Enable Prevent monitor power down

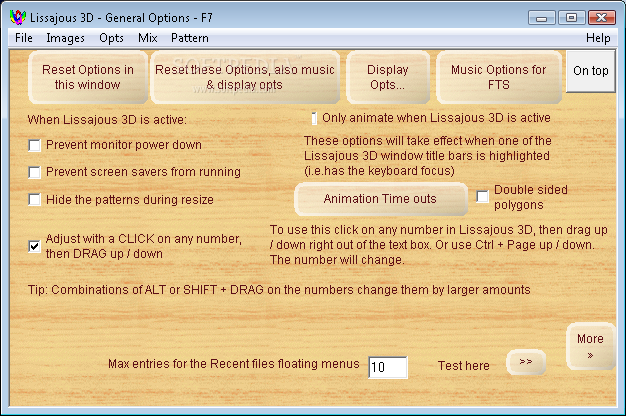tap(35, 145)
